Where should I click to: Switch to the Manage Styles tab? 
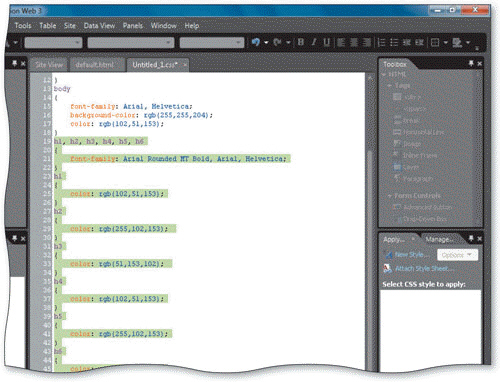pos(439,239)
